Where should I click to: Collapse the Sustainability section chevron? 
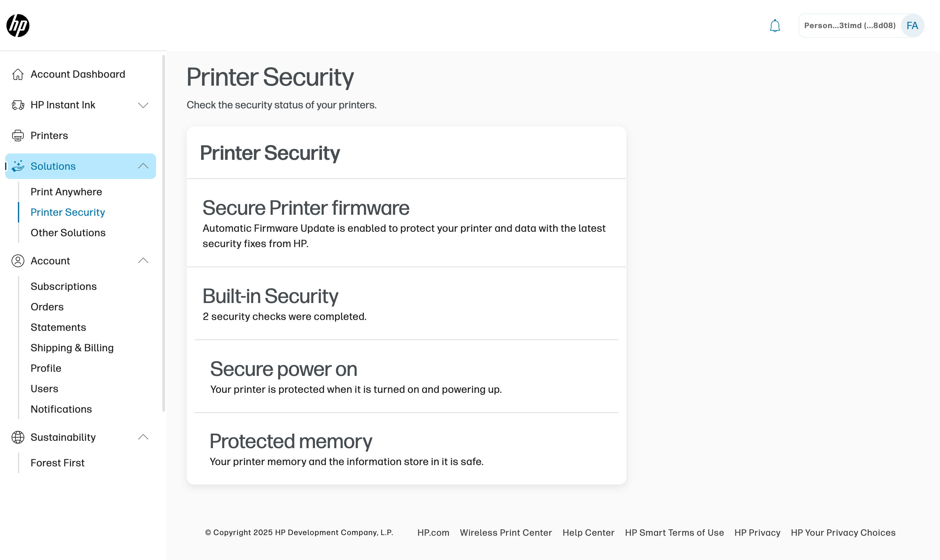143,437
